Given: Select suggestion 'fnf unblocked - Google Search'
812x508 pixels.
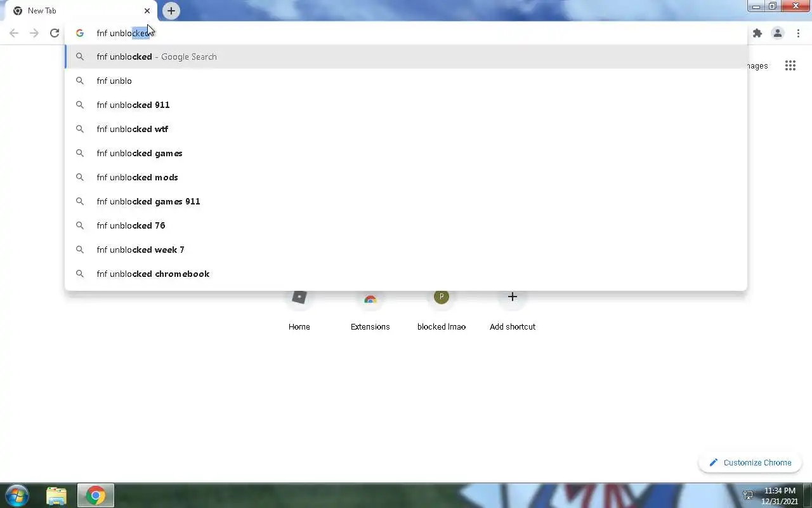Looking at the screenshot, I should (406, 57).
